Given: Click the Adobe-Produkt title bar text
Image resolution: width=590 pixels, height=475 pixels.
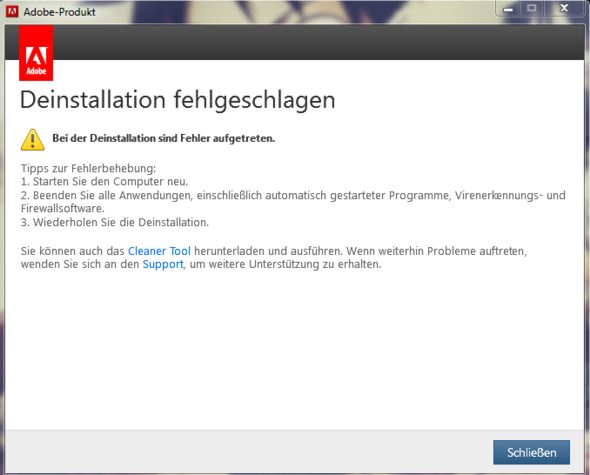Looking at the screenshot, I should tap(59, 12).
